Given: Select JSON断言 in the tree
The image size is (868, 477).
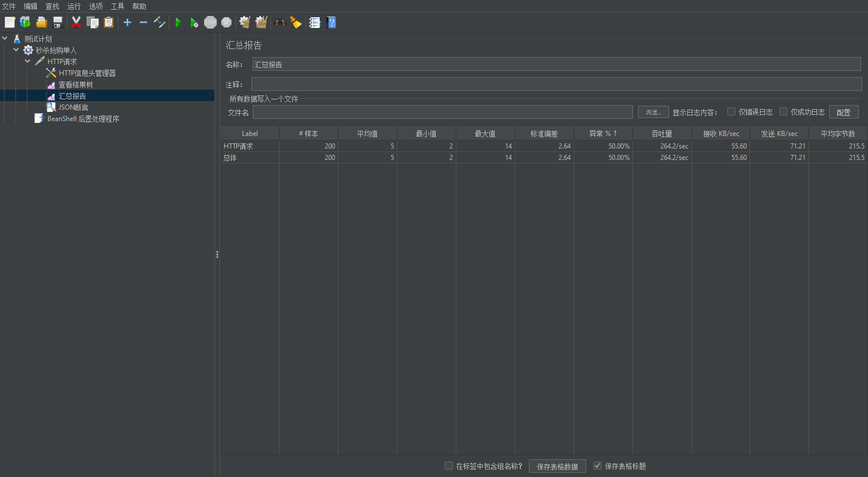Looking at the screenshot, I should click(73, 107).
